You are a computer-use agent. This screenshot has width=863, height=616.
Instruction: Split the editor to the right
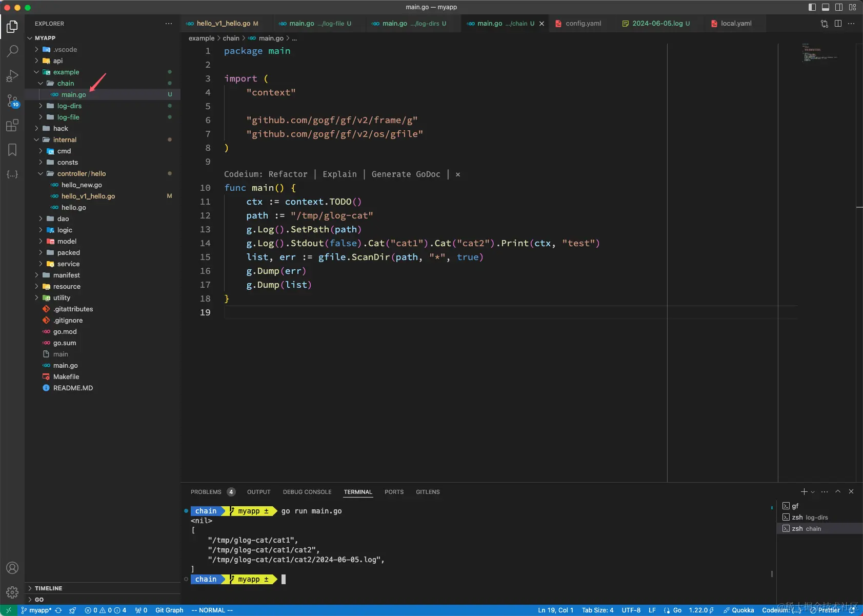pos(838,24)
